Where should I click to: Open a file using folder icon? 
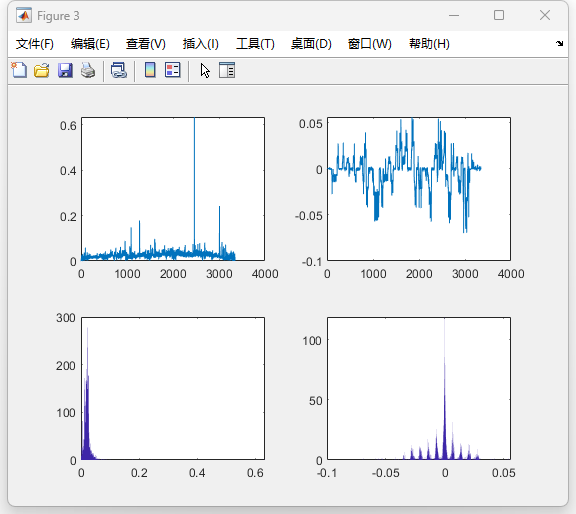(42, 70)
